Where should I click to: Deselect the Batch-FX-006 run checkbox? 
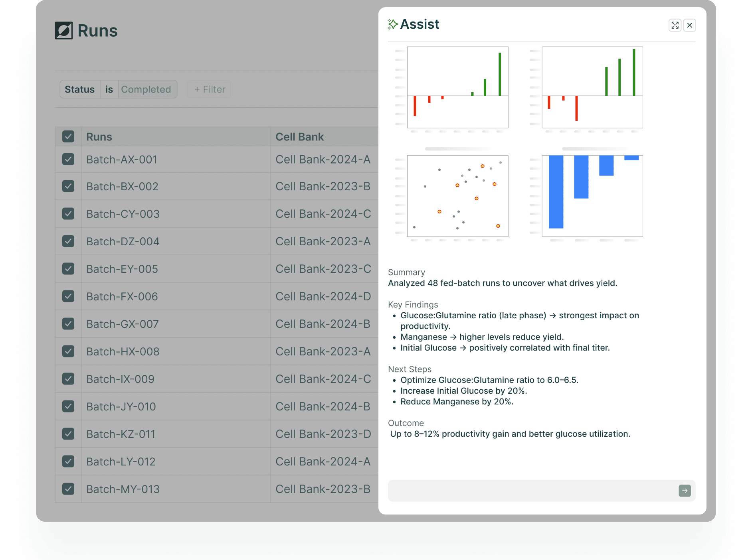coord(68,296)
